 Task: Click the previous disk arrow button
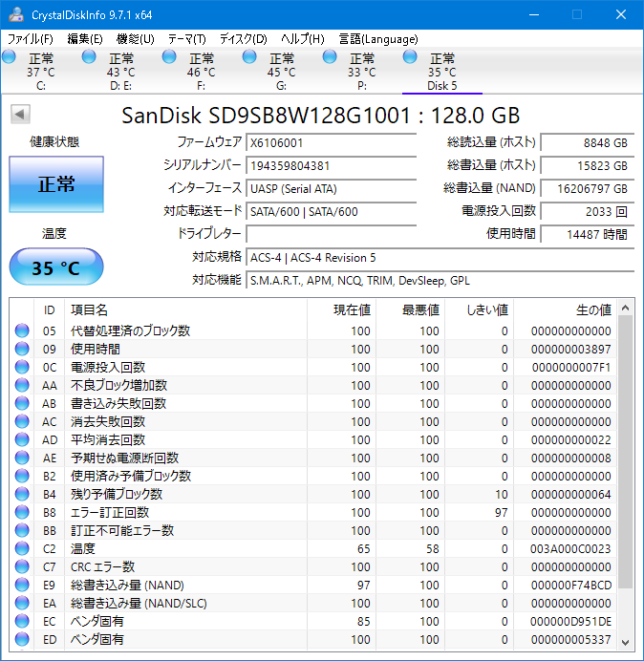coord(20,114)
